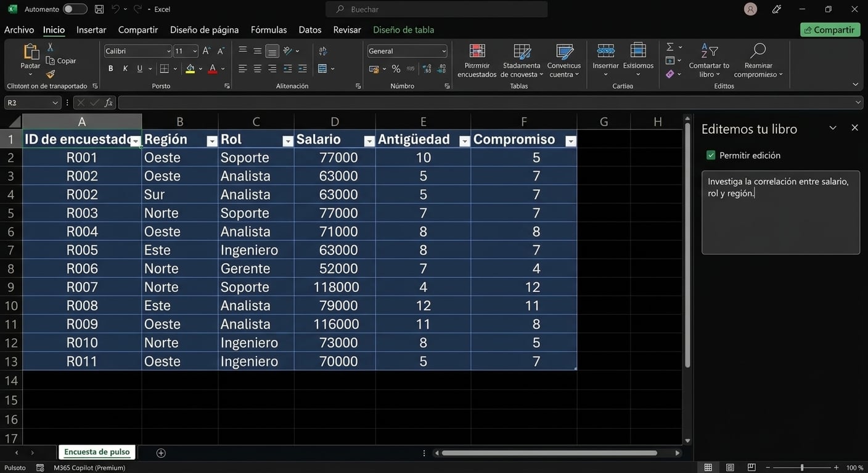Click the save icon in title bar
The width and height of the screenshot is (868, 473).
pyautogui.click(x=99, y=9)
